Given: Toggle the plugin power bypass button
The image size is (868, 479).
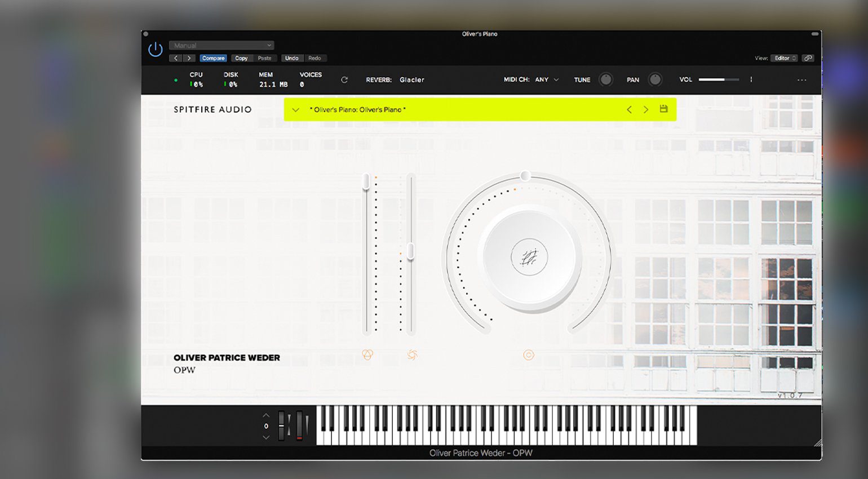Looking at the screenshot, I should click(x=155, y=50).
